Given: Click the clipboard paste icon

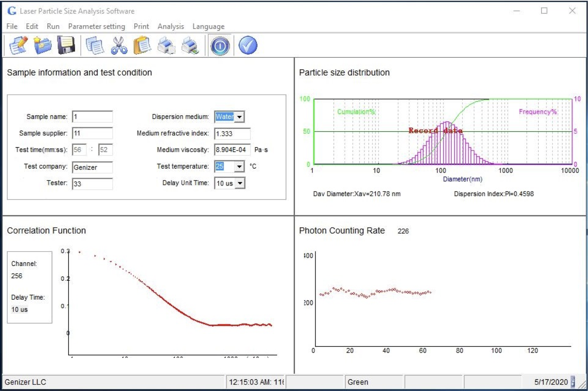Looking at the screenshot, I should 142,45.
